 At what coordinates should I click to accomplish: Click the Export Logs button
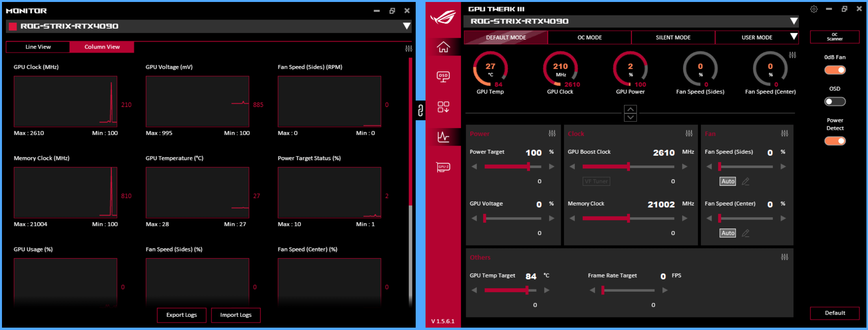point(182,315)
